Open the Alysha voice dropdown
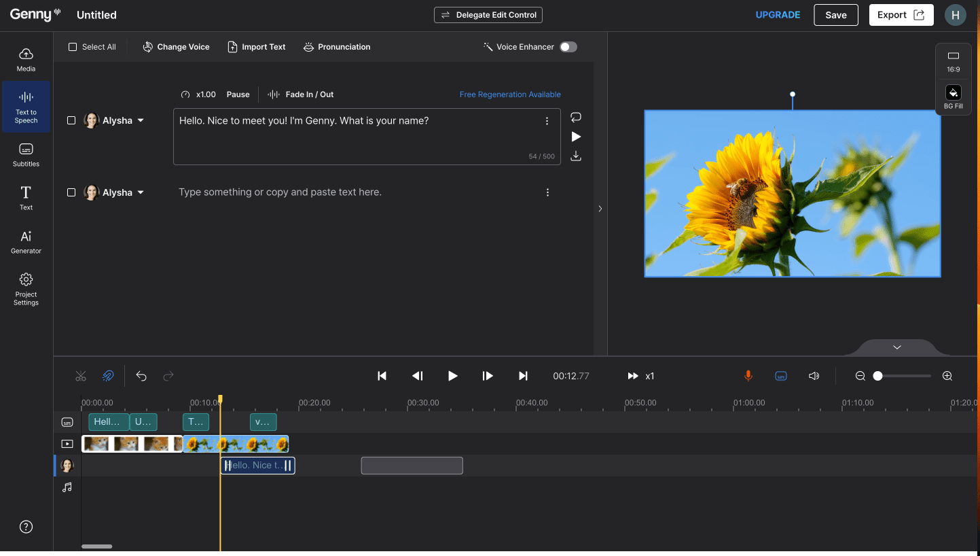 coord(141,120)
